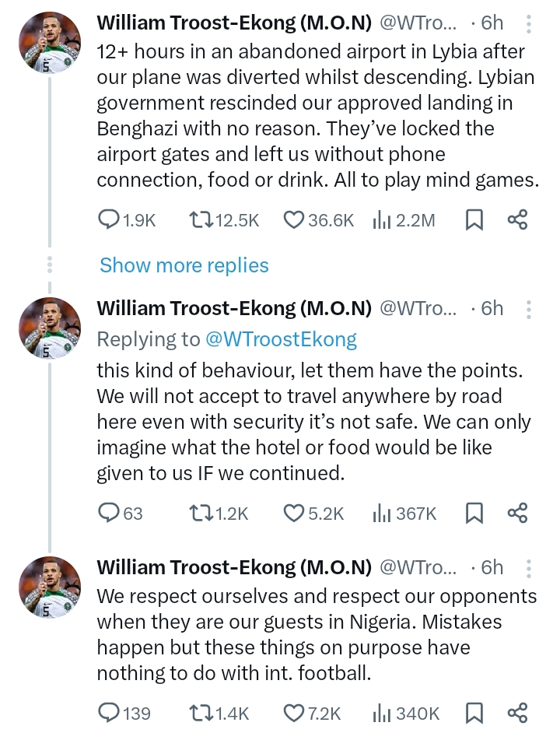The width and height of the screenshot is (560, 733).
Task: Open more options on first tweet
Action: point(529,24)
